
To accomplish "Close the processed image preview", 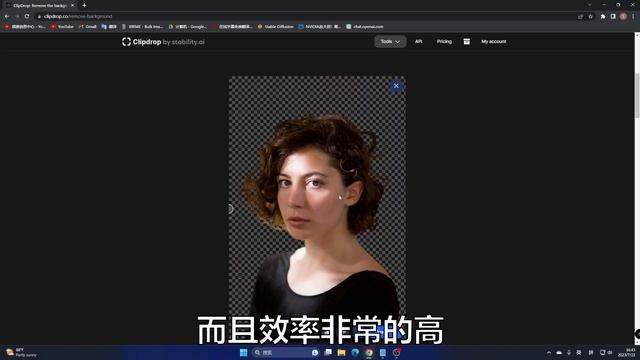I will [396, 86].
